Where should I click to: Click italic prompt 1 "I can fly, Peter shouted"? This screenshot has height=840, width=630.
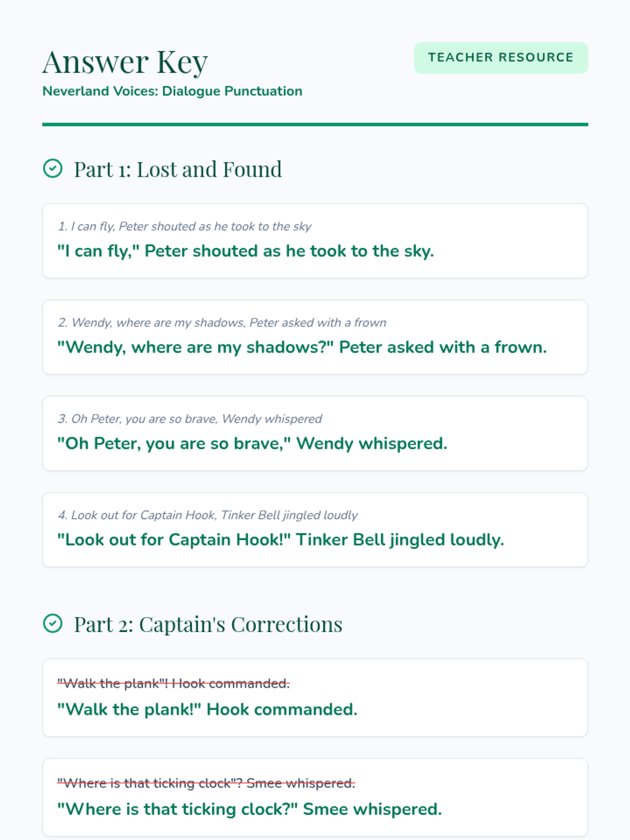click(x=185, y=226)
